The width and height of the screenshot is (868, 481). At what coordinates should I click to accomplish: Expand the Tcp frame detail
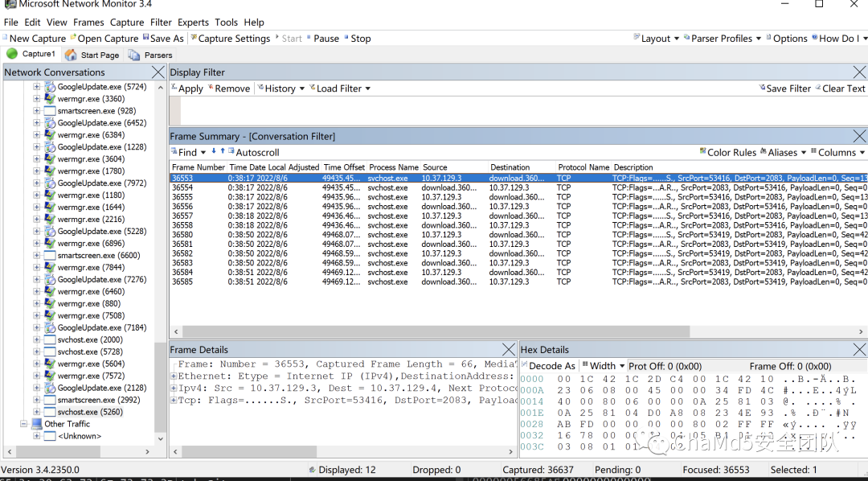174,400
